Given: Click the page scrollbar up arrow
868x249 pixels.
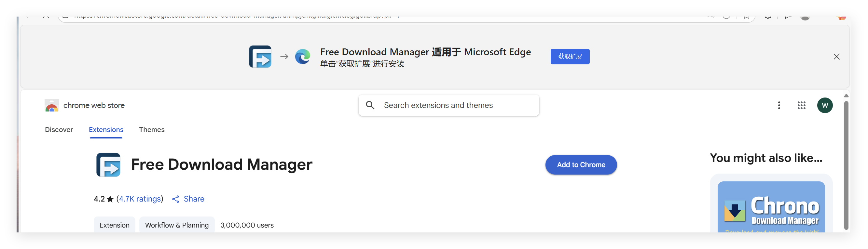Looking at the screenshot, I should click(x=846, y=96).
